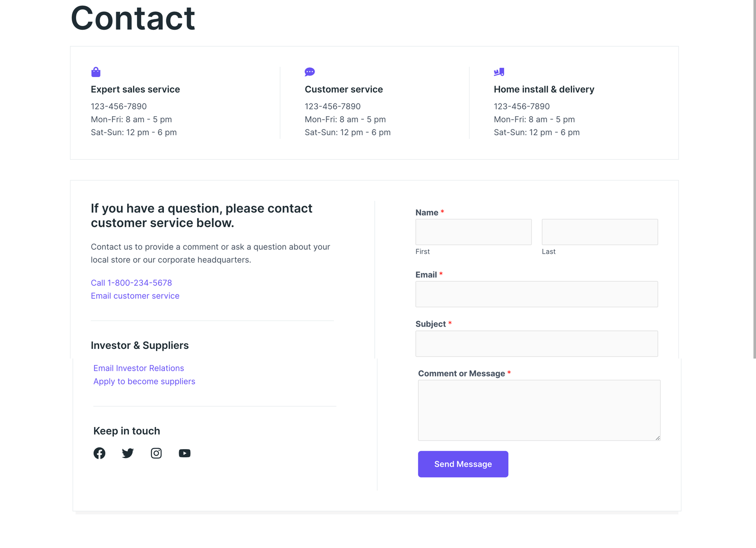
Task: Click into the Subject input field
Action: 537,344
